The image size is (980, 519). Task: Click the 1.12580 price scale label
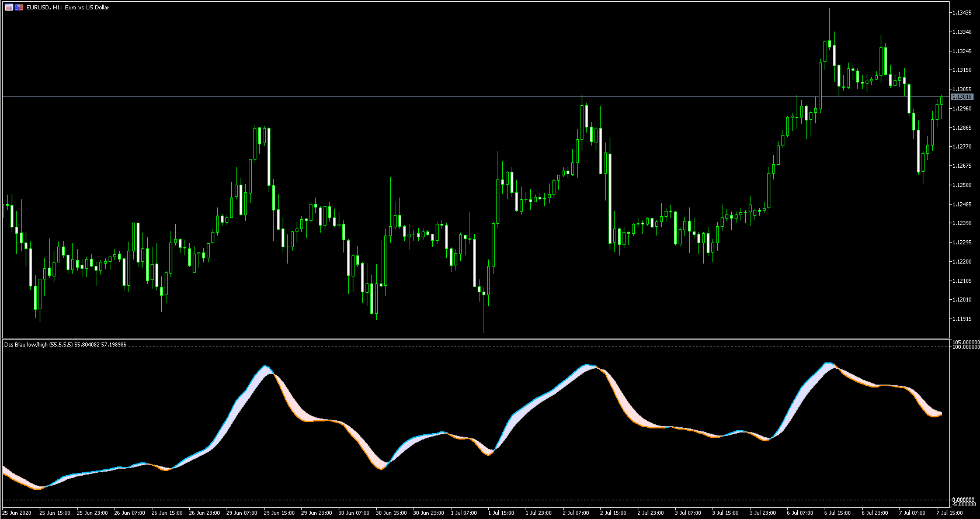click(962, 185)
